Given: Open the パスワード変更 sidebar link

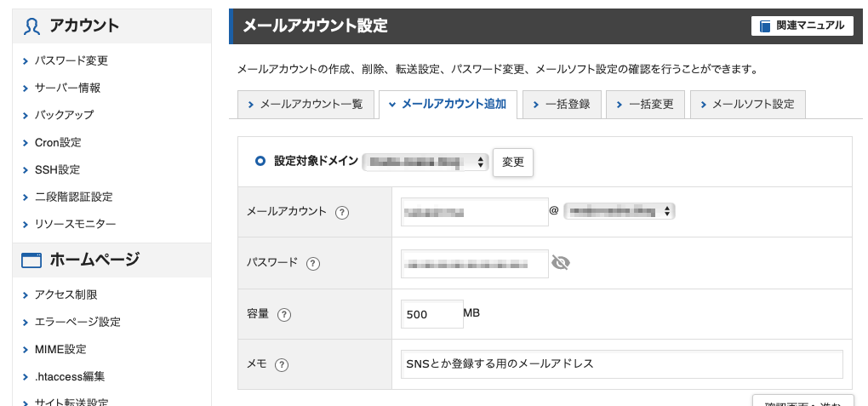Looking at the screenshot, I should [x=71, y=60].
